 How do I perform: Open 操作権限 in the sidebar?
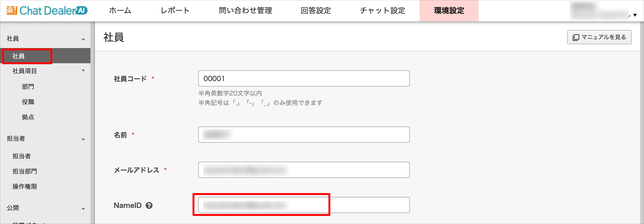point(25,186)
